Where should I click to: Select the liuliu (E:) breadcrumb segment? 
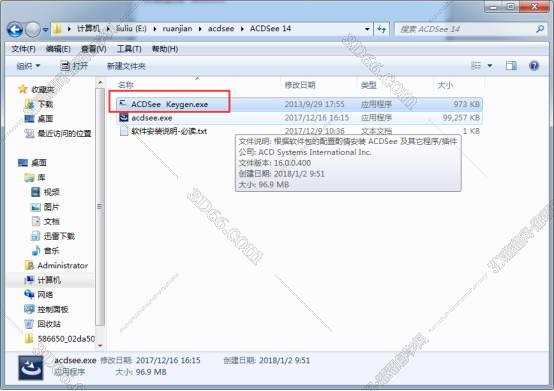[131, 29]
